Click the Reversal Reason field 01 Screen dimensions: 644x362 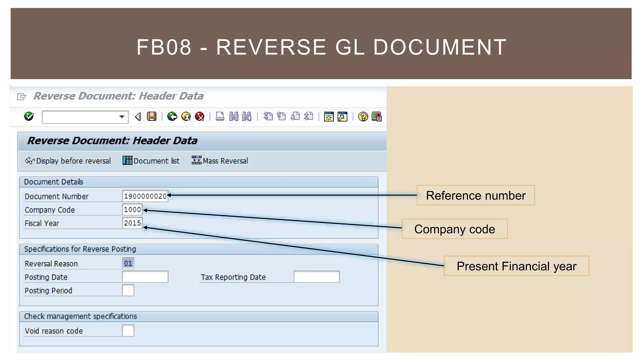point(128,263)
